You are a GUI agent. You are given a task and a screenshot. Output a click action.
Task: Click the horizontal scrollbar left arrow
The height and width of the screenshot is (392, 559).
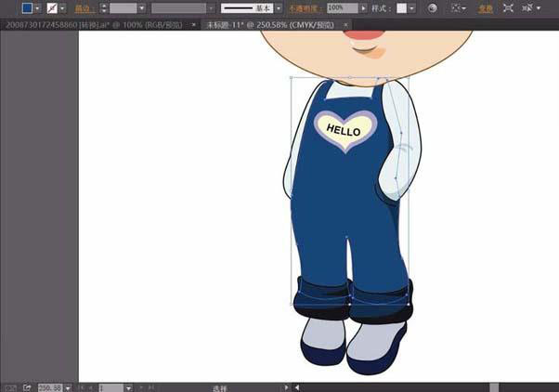[296, 387]
